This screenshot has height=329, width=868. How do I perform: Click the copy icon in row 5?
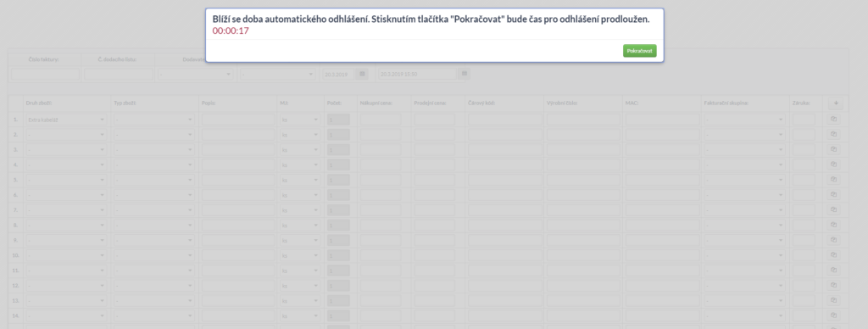pos(833,180)
